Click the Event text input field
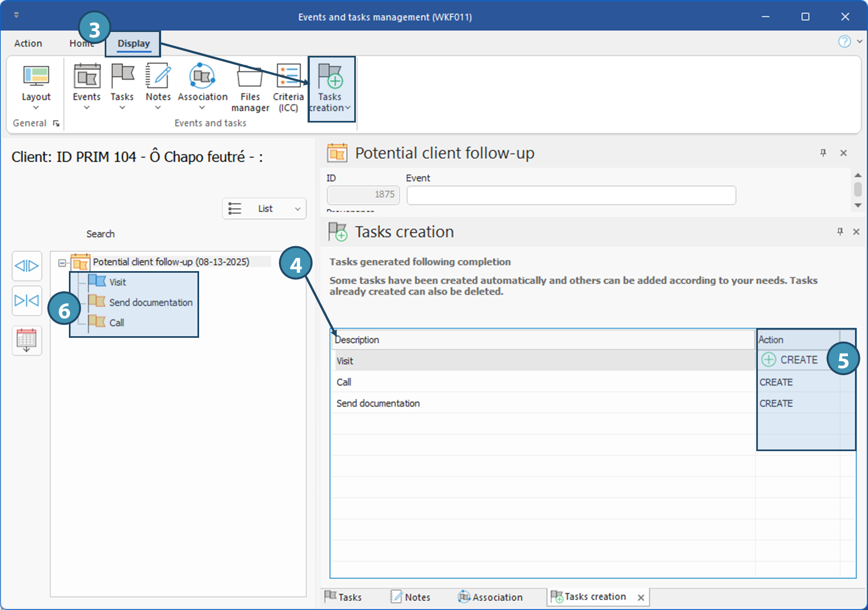 (571, 195)
